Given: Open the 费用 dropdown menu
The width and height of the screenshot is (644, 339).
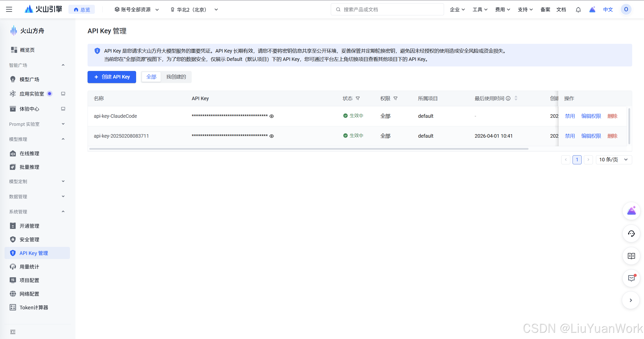Looking at the screenshot, I should click(503, 10).
